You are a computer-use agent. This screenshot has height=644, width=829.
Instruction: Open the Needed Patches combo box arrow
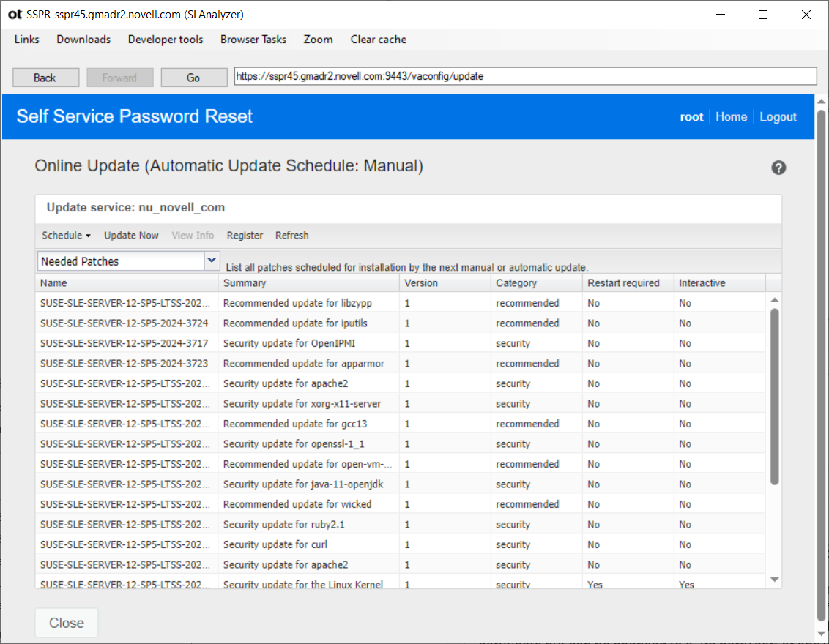(x=212, y=261)
